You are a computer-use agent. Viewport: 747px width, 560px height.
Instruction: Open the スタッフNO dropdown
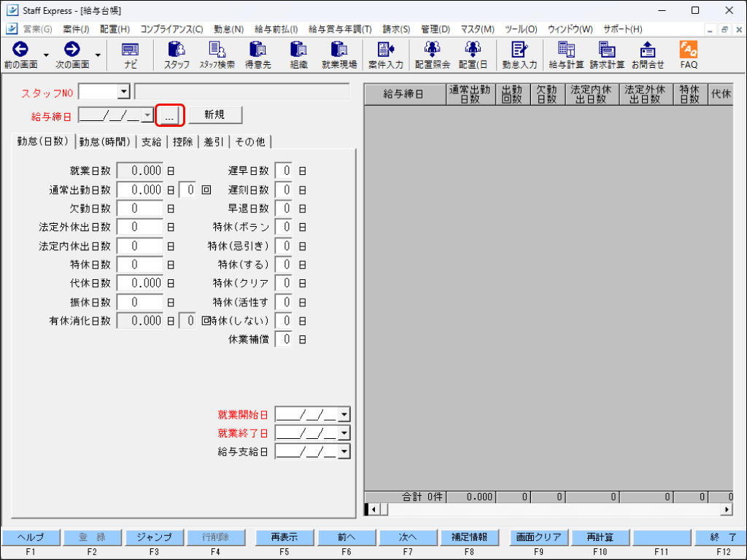click(x=124, y=91)
